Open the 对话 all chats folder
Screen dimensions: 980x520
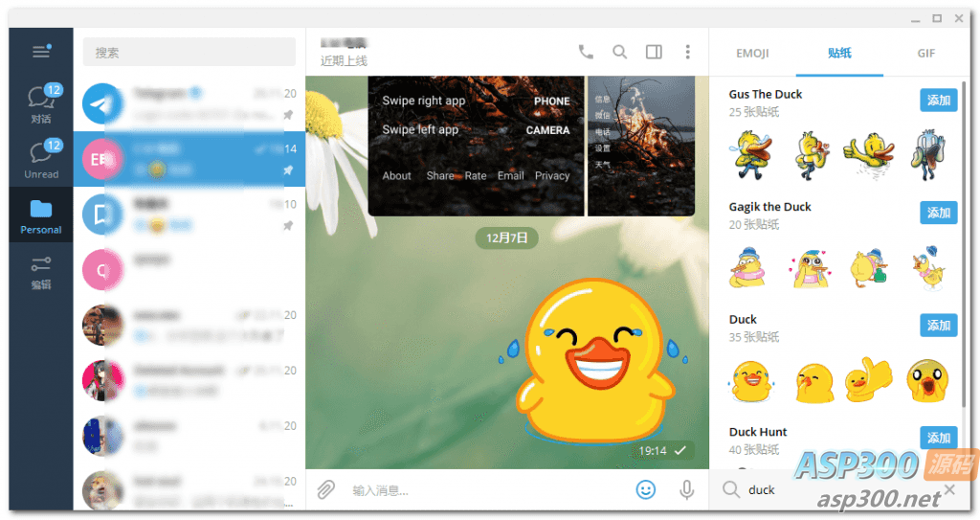(41, 104)
